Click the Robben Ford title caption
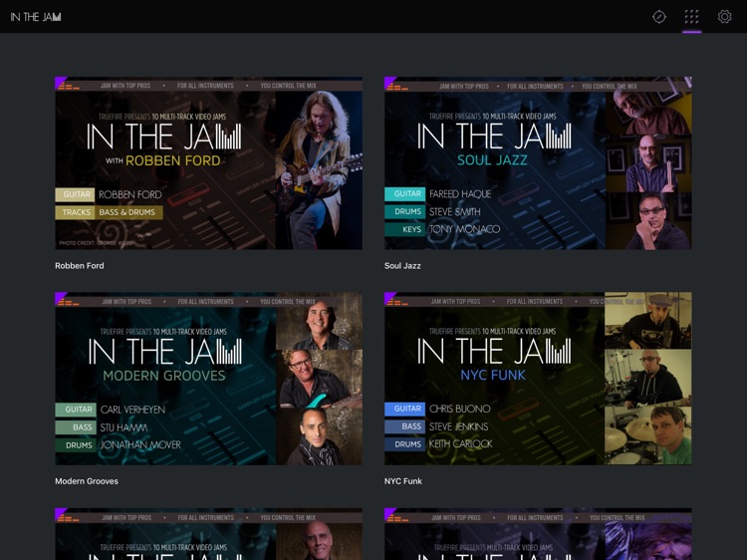Screen dimensions: 747x560 tap(79, 266)
